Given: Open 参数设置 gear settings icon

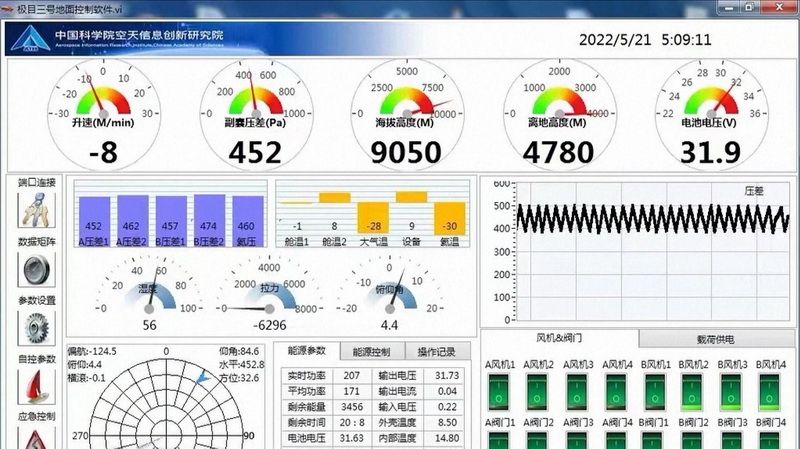Looking at the screenshot, I should pyautogui.click(x=36, y=328).
